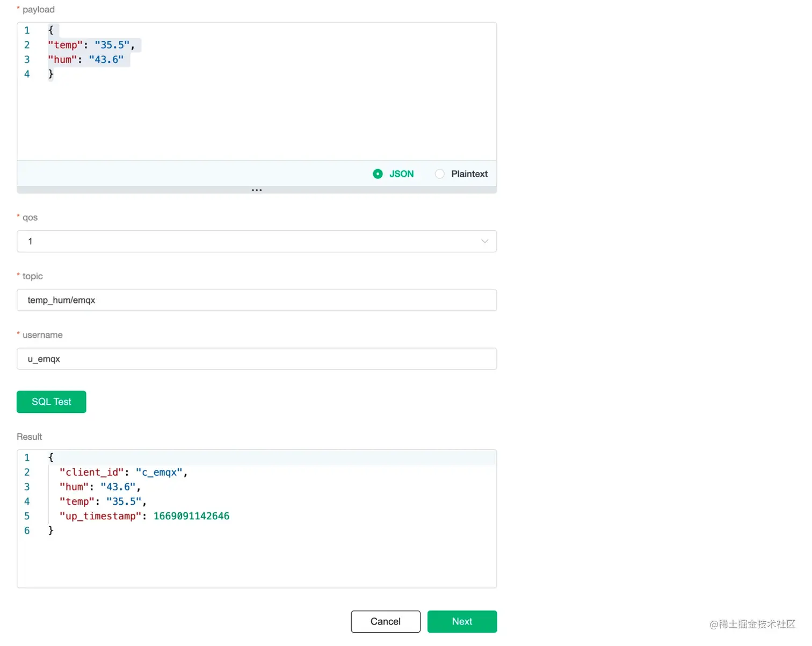Screen dimensions: 812x646
Task: Click the "hum": "43.6" line in Result
Action: click(x=100, y=487)
